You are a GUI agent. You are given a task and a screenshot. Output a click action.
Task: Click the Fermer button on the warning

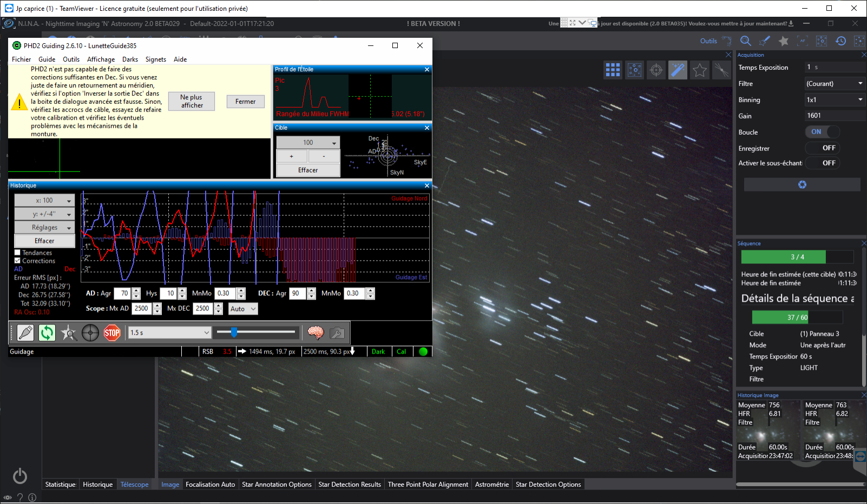tap(245, 102)
